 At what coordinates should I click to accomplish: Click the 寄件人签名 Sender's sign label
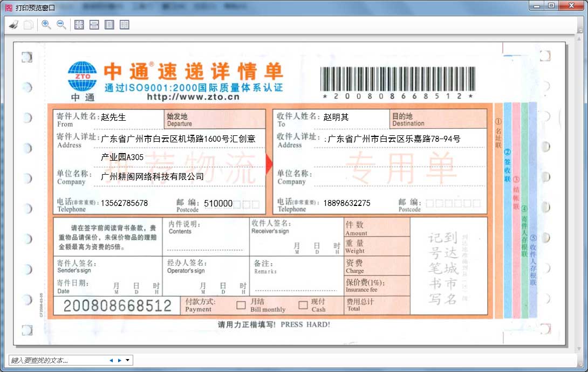pos(77,266)
